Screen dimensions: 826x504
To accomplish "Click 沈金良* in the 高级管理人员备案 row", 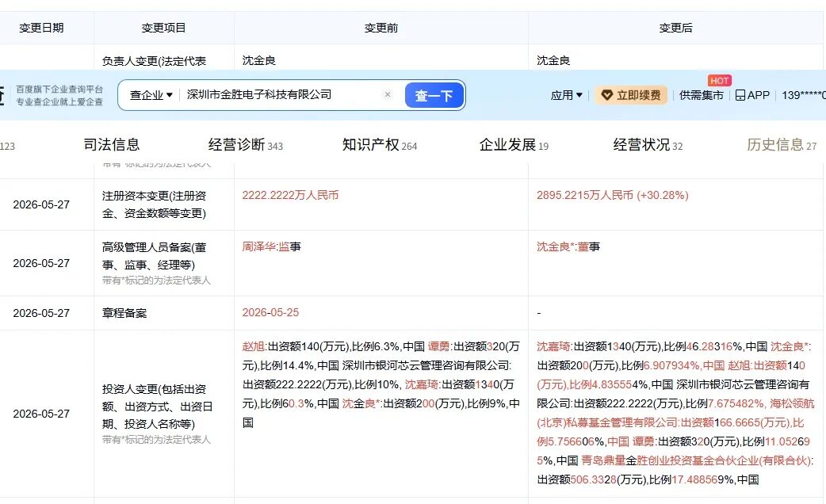I will 555,246.
